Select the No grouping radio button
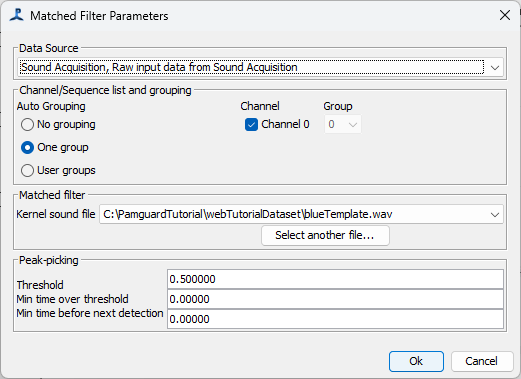The height and width of the screenshot is (379, 521). coord(27,125)
